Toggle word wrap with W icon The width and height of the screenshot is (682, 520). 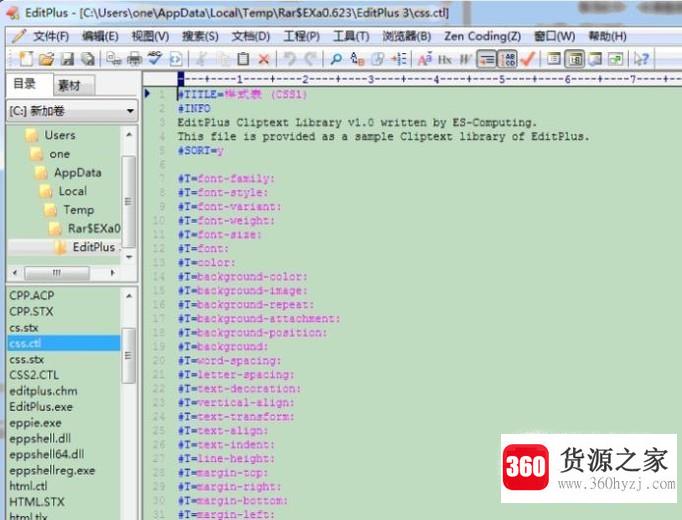pos(465,59)
